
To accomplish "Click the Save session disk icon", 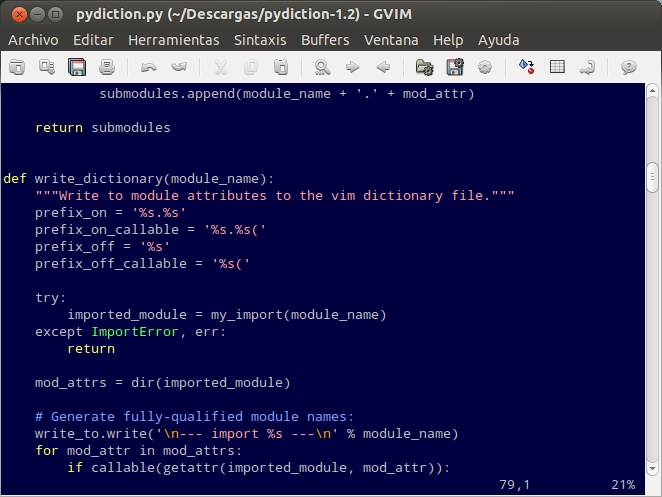I will point(455,67).
